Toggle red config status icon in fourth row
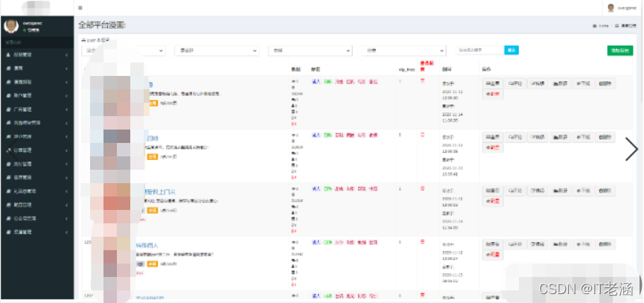The image size is (644, 303). 422,241
